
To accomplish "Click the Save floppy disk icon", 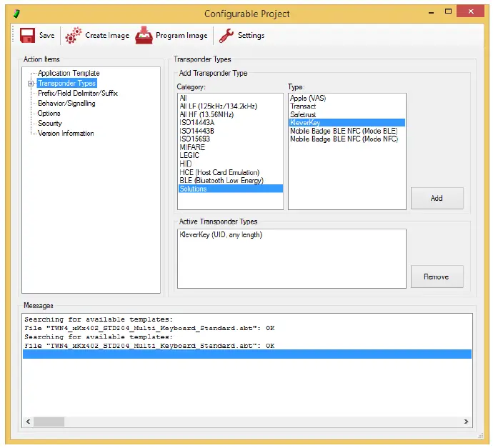I will (x=28, y=35).
